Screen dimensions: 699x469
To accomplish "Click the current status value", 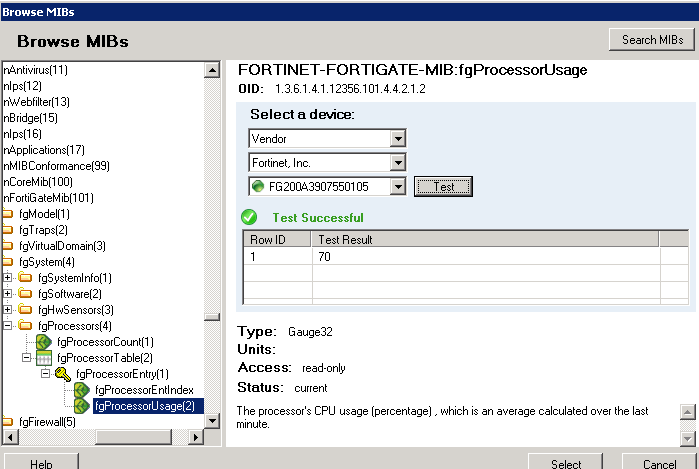I will point(311,388).
